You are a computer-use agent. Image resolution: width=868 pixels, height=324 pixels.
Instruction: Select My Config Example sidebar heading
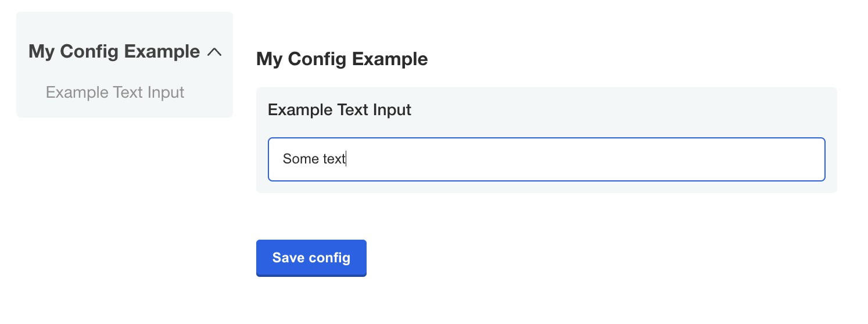pos(114,52)
